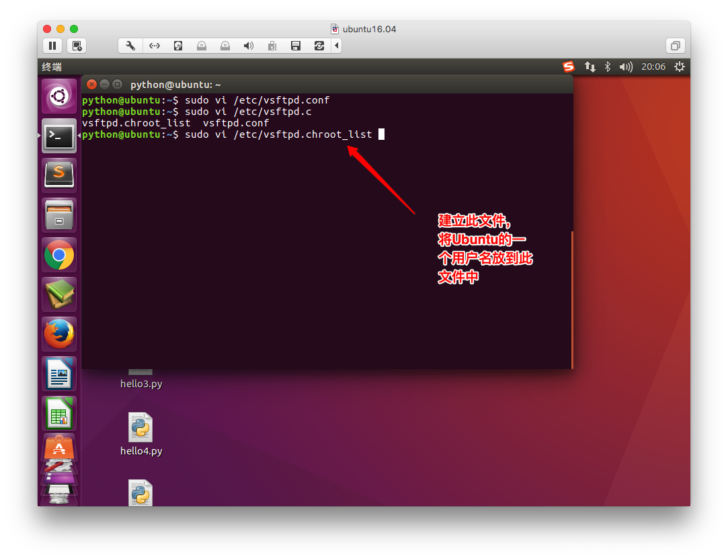Viewport: 728px width, 560px height.
Task: Open VM settings wrench icon
Action: click(130, 46)
